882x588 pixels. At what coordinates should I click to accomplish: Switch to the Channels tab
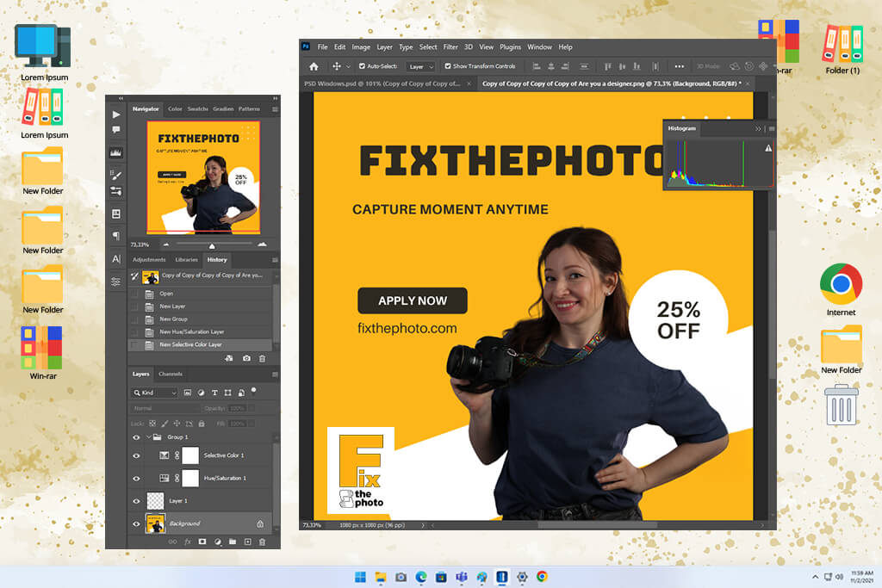point(171,374)
